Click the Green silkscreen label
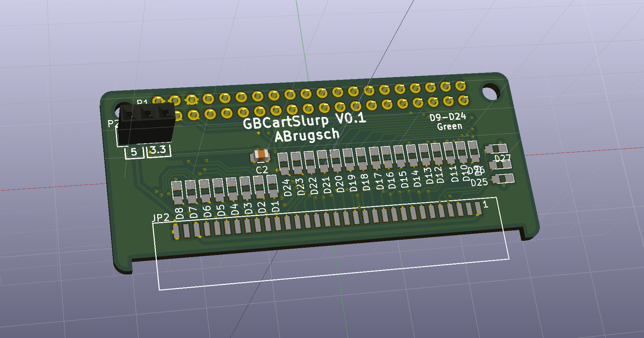644x338 pixels. [x=450, y=126]
